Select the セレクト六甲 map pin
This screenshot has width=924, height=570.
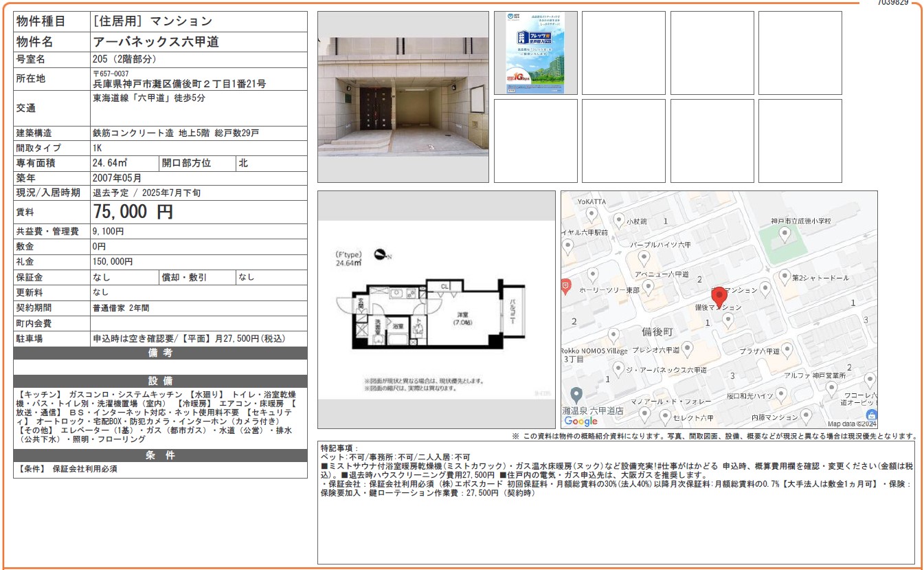[664, 417]
